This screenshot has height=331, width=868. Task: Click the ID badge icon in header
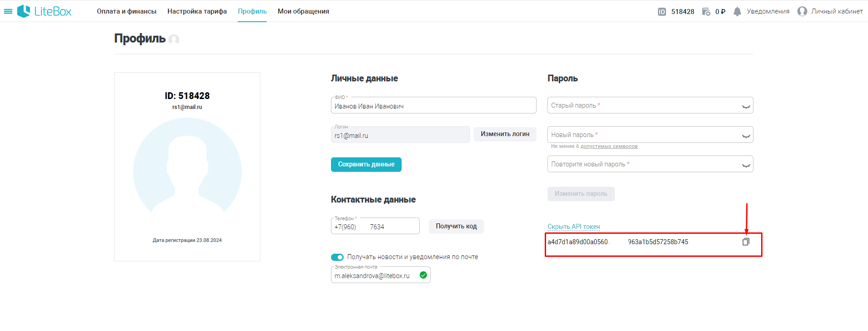662,12
